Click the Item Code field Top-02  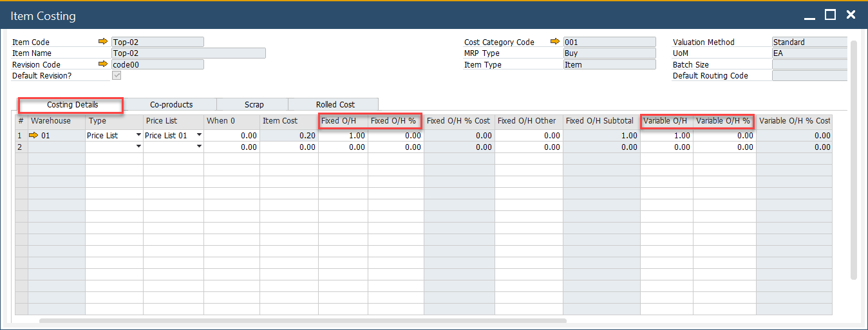(x=158, y=42)
